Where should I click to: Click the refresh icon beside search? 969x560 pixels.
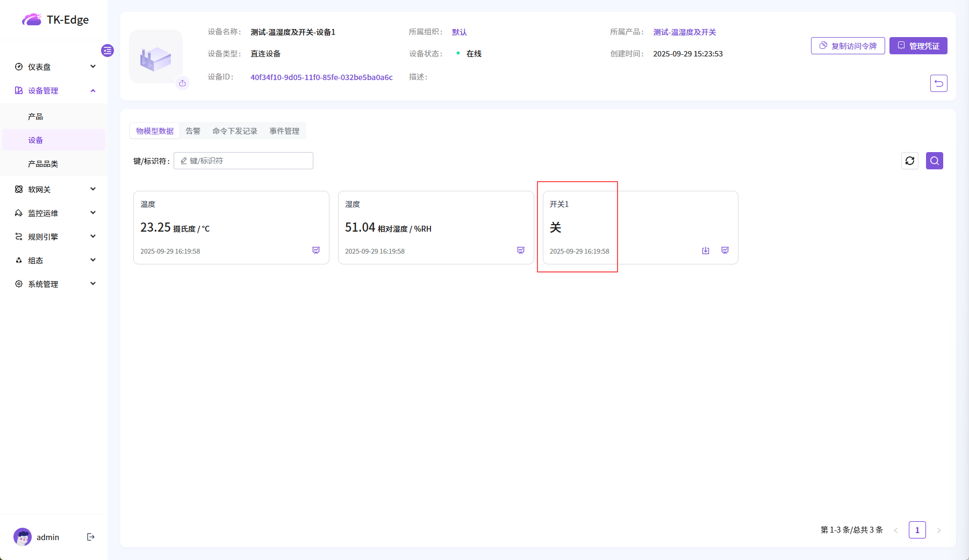909,161
